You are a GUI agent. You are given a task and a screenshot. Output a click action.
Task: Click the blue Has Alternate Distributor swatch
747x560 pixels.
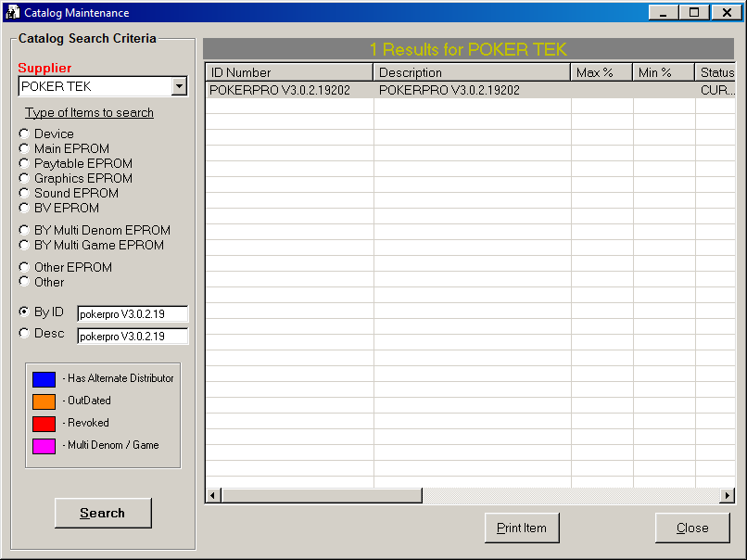44,379
